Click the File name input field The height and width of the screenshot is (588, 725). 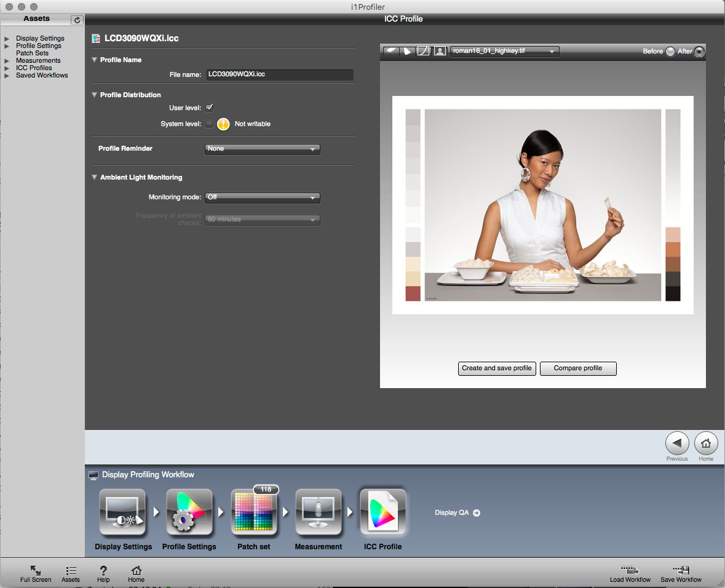click(x=279, y=74)
